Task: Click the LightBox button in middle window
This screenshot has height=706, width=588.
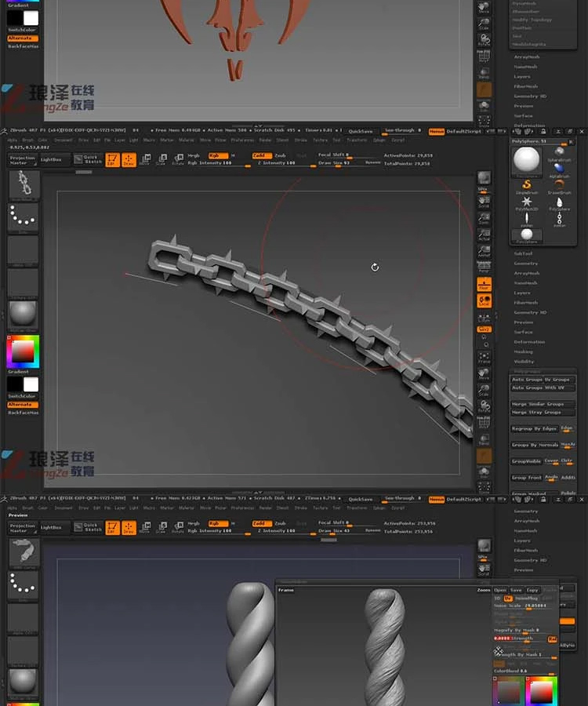Action: click(51, 160)
